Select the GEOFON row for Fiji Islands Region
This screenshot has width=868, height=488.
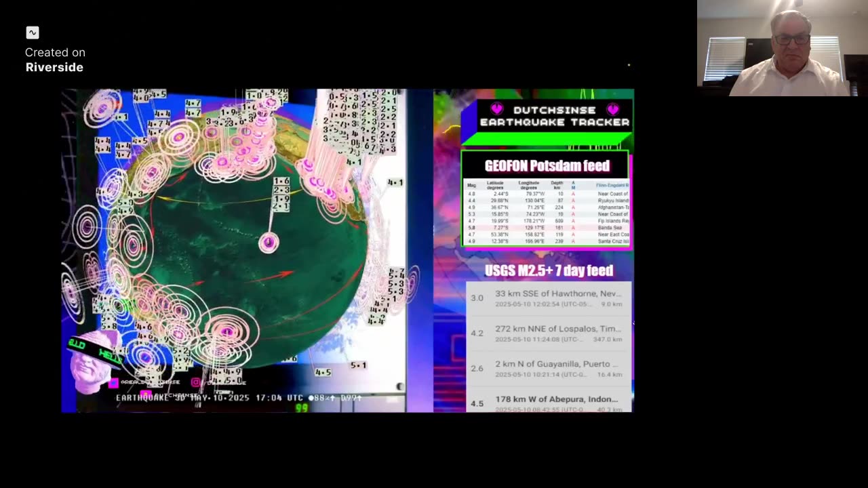click(x=547, y=221)
